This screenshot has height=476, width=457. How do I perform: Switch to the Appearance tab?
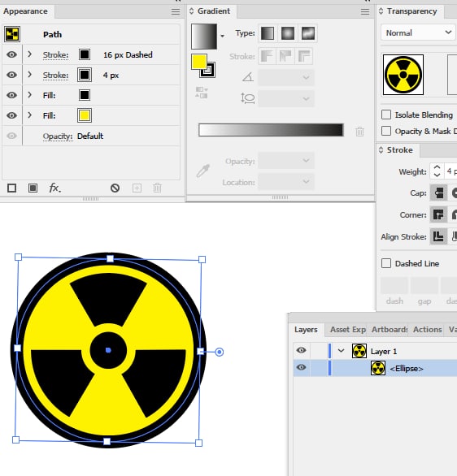point(25,11)
